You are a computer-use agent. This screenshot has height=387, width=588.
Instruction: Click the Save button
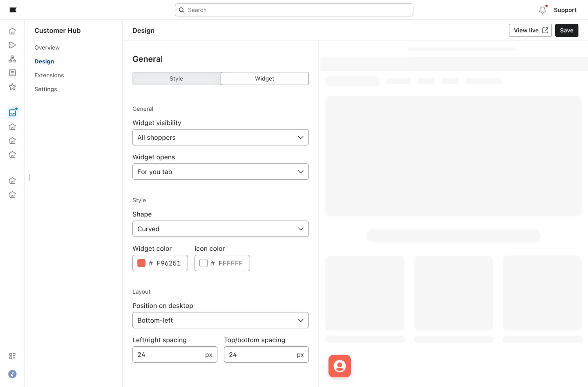566,30
